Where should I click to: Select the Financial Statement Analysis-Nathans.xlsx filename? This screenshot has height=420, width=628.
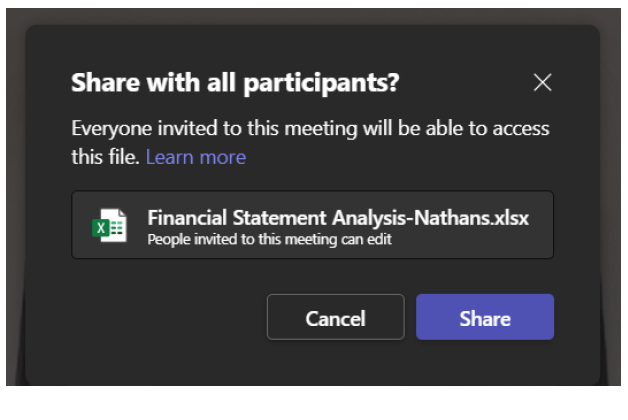[337, 218]
